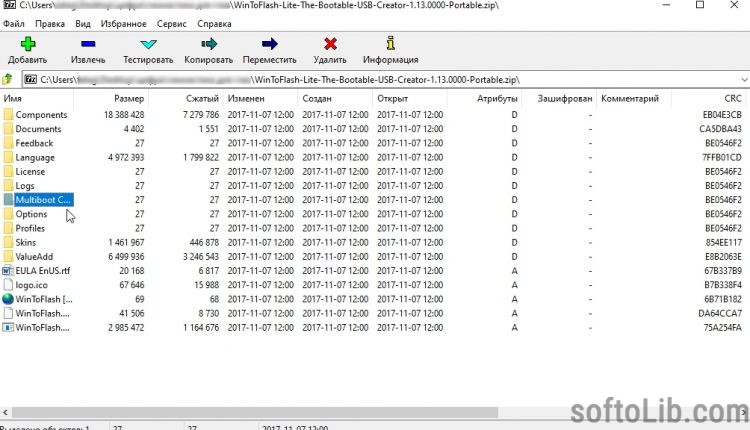Click the CRC value 75A254FA
The width and height of the screenshot is (750, 430).
click(722, 328)
